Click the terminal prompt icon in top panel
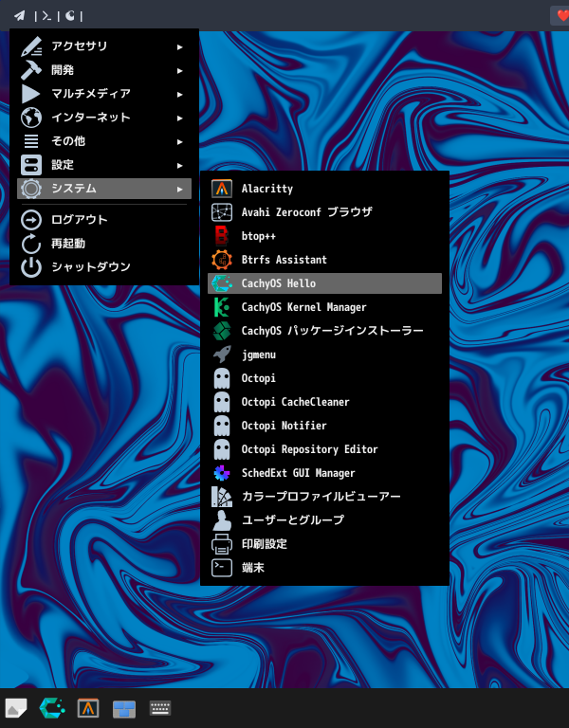This screenshot has height=728, width=569. point(46,16)
